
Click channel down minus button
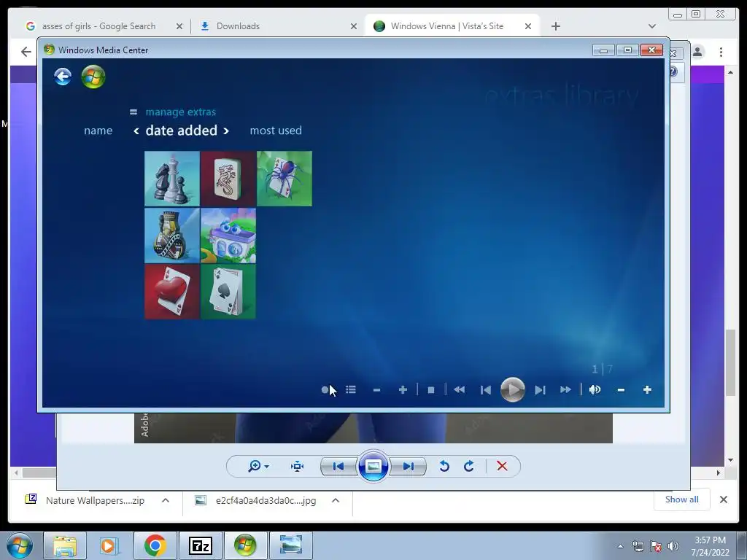[376, 390]
